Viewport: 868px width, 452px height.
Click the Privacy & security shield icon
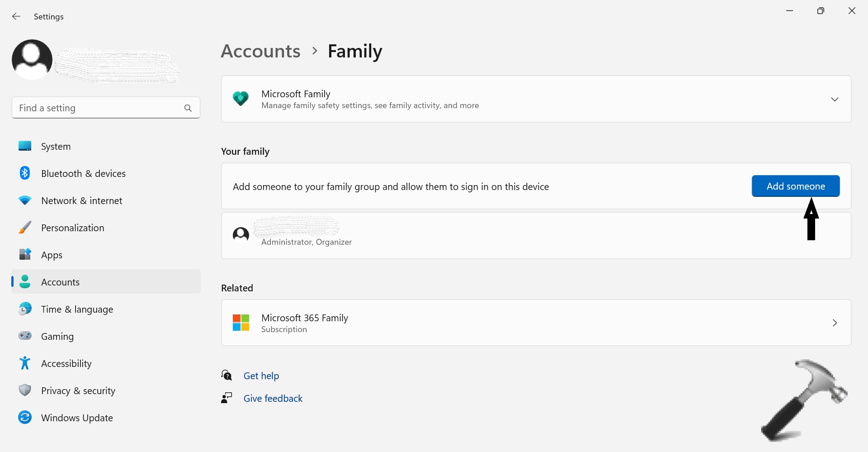(x=25, y=390)
